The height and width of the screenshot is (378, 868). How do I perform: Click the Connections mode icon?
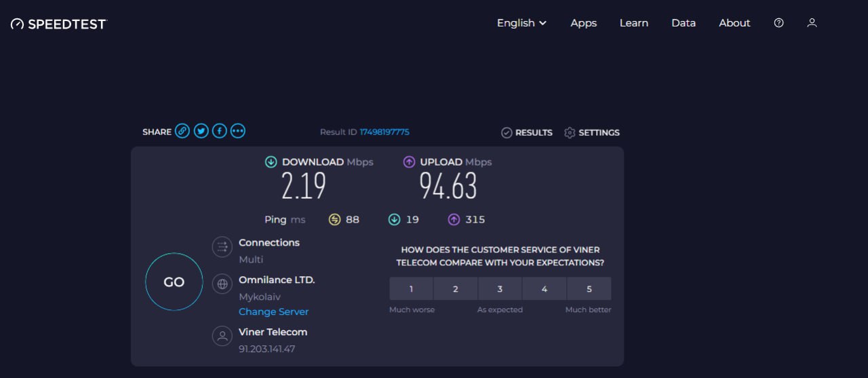[222, 247]
